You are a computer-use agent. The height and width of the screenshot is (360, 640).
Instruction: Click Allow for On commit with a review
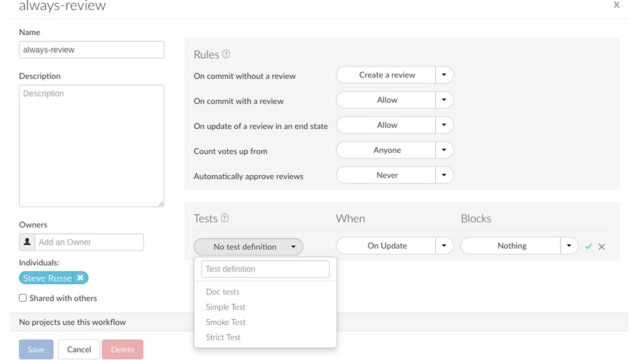(x=386, y=100)
